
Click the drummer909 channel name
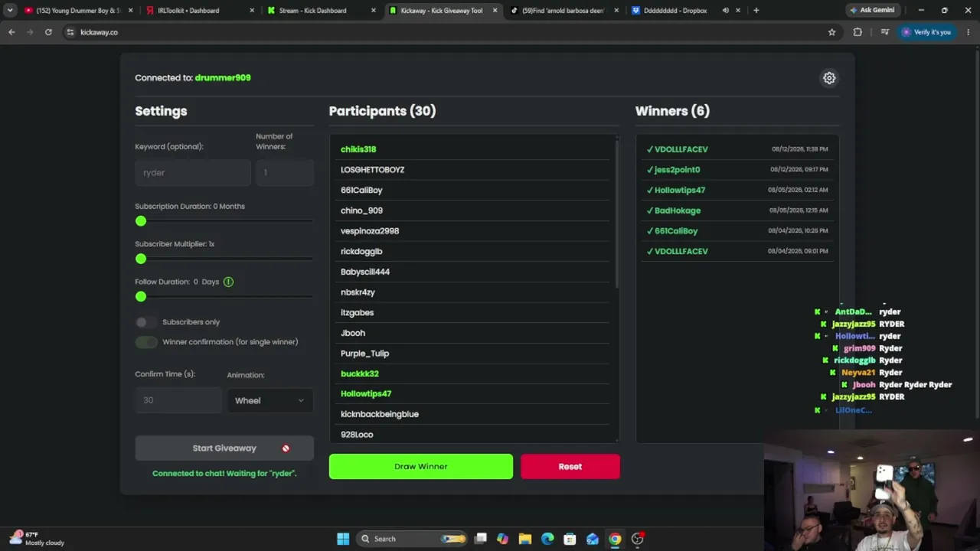point(223,77)
